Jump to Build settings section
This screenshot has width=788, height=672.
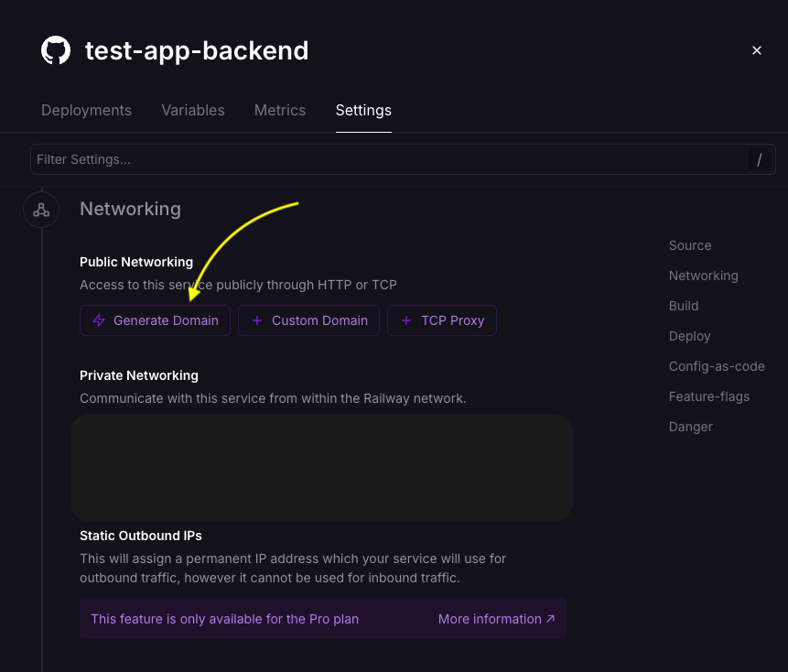[x=684, y=306]
